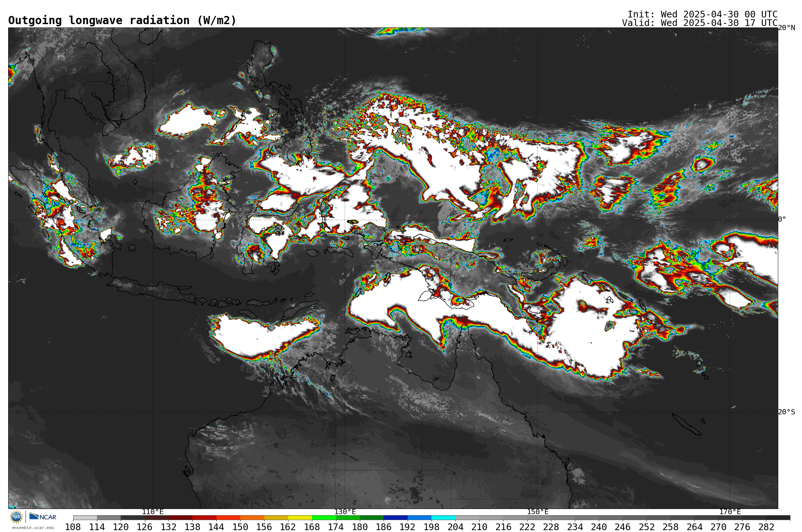Pick the medium blue 192–198 colorbar swatch
The image size is (802, 532).
click(420, 518)
